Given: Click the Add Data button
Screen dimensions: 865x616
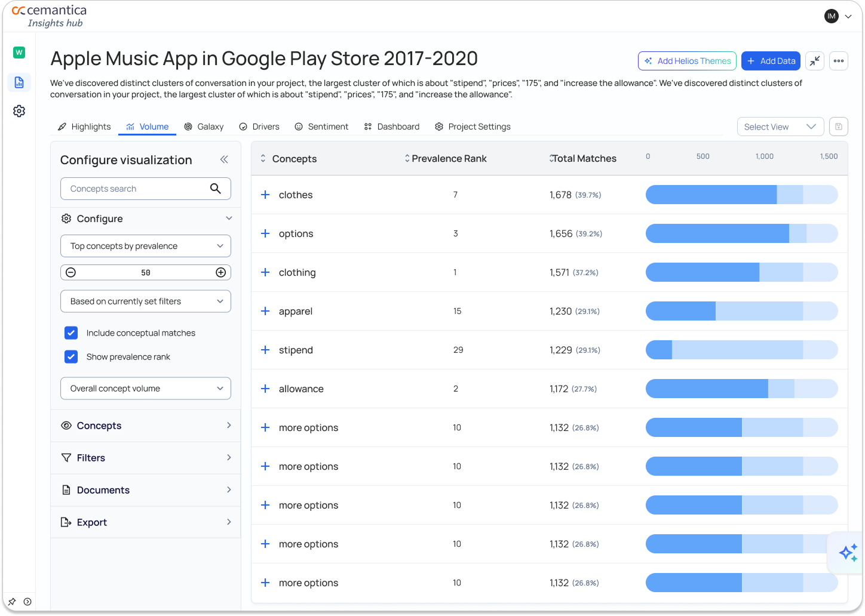Looking at the screenshot, I should (771, 61).
